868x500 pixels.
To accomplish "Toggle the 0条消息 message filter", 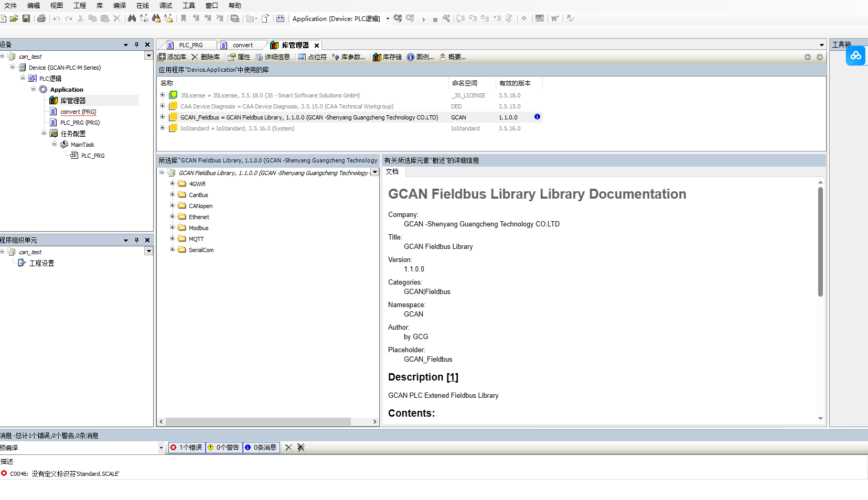I will 261,448.
